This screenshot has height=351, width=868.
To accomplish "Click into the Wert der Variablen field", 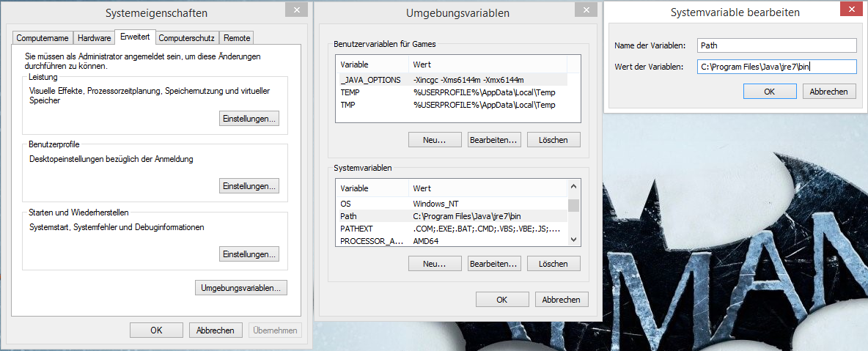I will click(776, 67).
